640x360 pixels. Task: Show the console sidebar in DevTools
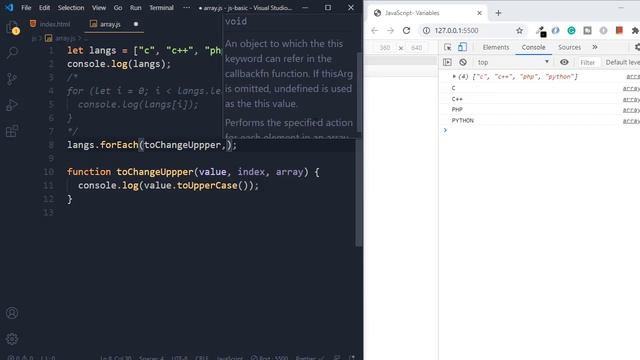[447, 62]
